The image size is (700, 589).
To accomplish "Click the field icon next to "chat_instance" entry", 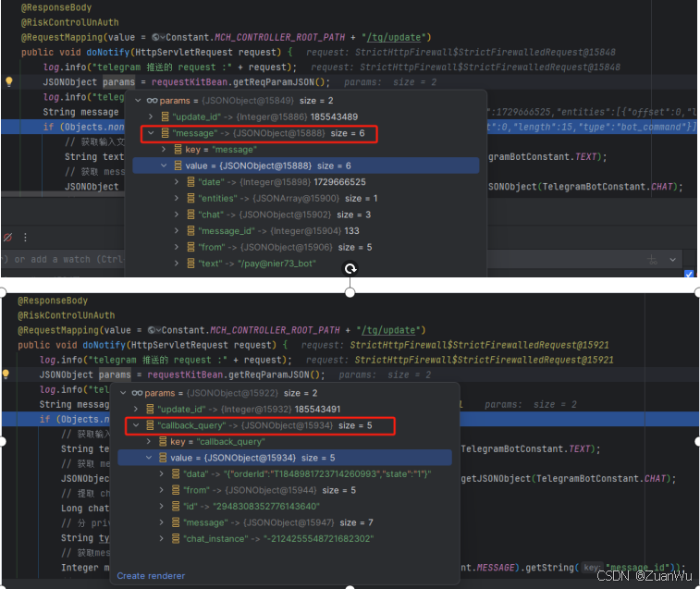I will [176, 538].
